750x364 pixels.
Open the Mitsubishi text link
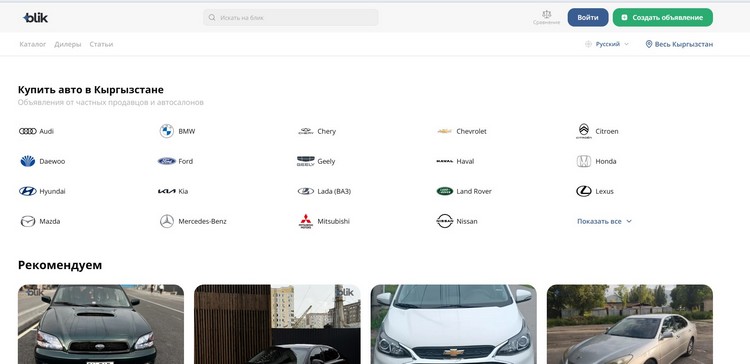pyautogui.click(x=333, y=221)
